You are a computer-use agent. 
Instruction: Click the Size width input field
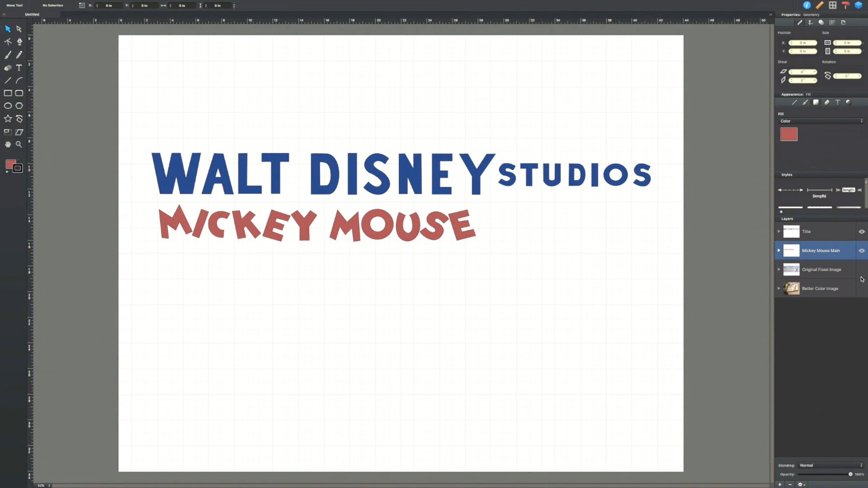pos(847,43)
